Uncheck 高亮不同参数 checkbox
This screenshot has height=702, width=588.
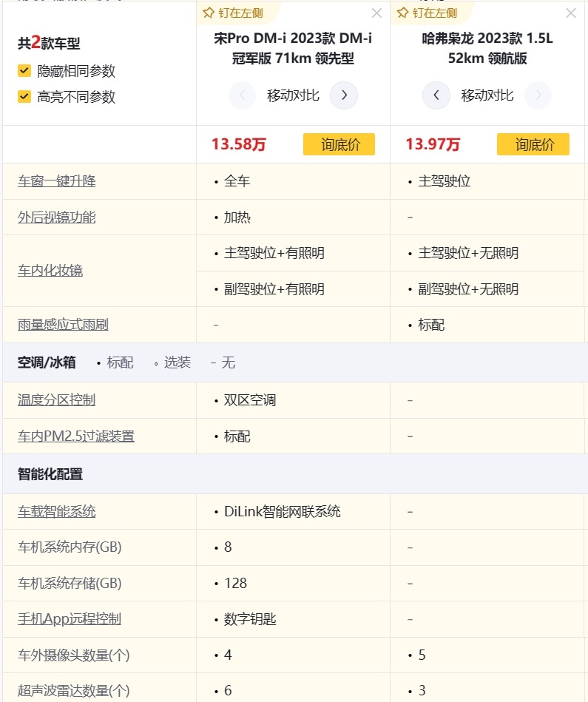pos(24,96)
